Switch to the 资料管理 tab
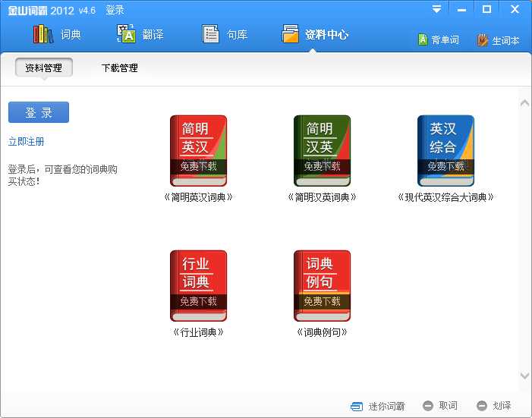Image resolution: width=532 pixels, height=418 pixels. pos(44,68)
